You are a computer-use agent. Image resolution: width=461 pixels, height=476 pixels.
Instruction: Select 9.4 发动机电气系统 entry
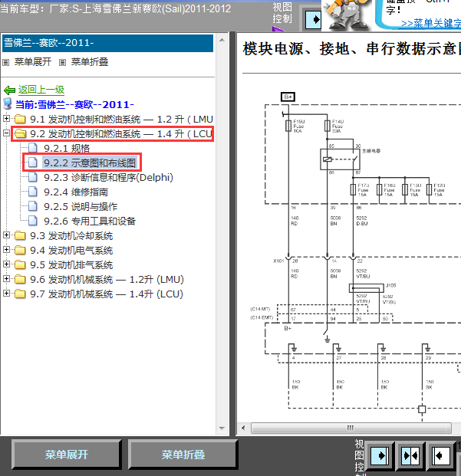(71, 251)
